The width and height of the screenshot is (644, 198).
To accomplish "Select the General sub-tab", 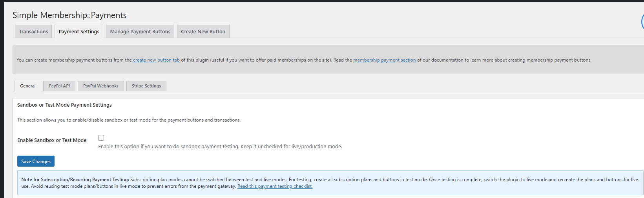I will click(x=28, y=86).
